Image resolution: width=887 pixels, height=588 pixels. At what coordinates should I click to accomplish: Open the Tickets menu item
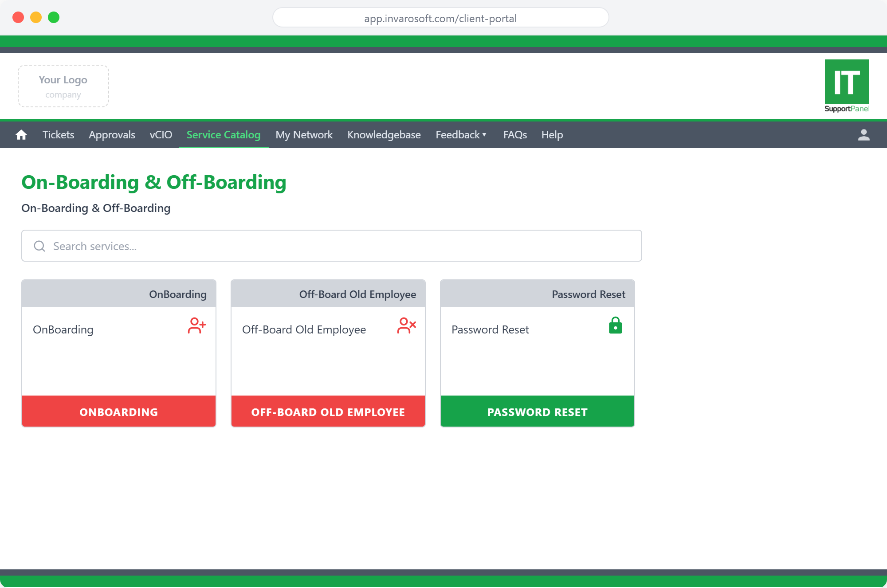click(x=58, y=135)
